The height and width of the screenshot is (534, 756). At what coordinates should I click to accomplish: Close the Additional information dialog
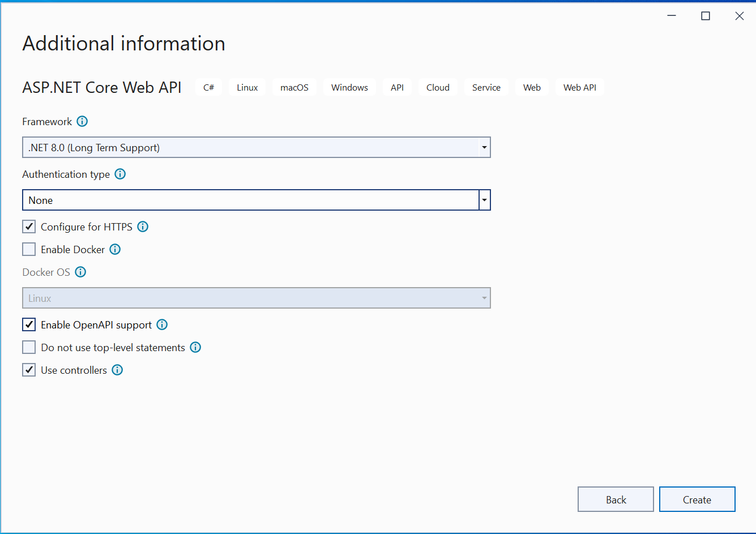tap(740, 16)
